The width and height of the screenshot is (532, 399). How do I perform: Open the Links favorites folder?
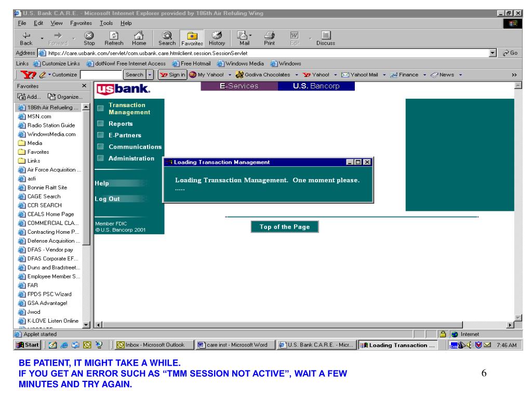pyautogui.click(x=29, y=161)
